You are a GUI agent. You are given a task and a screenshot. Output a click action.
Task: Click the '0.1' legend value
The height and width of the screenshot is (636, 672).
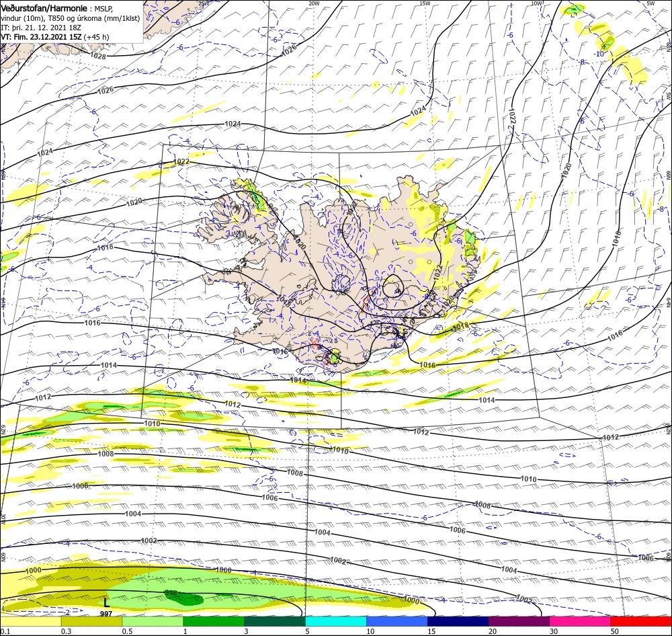(x=5, y=631)
